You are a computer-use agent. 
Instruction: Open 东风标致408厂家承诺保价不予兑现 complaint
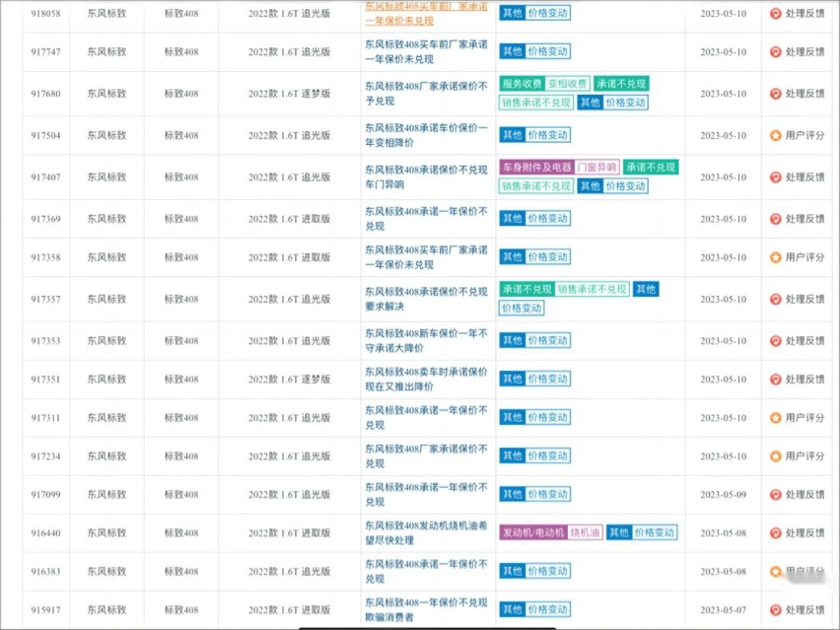pyautogui.click(x=427, y=94)
